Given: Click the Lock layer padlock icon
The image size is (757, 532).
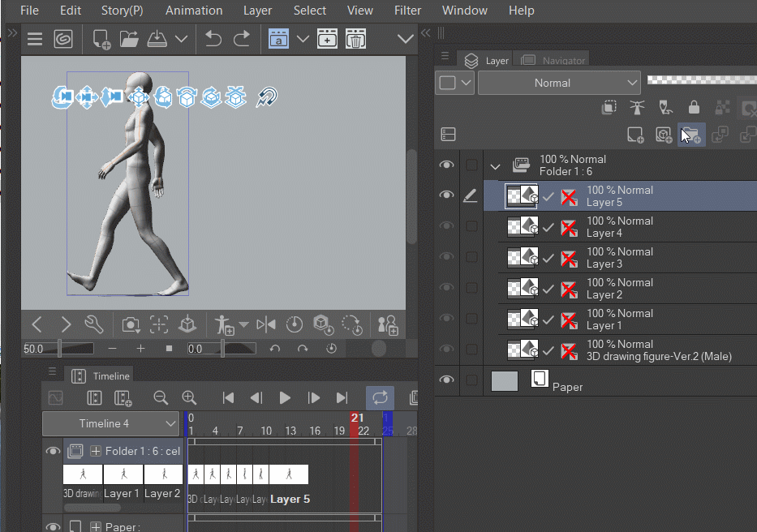Looking at the screenshot, I should point(694,107).
